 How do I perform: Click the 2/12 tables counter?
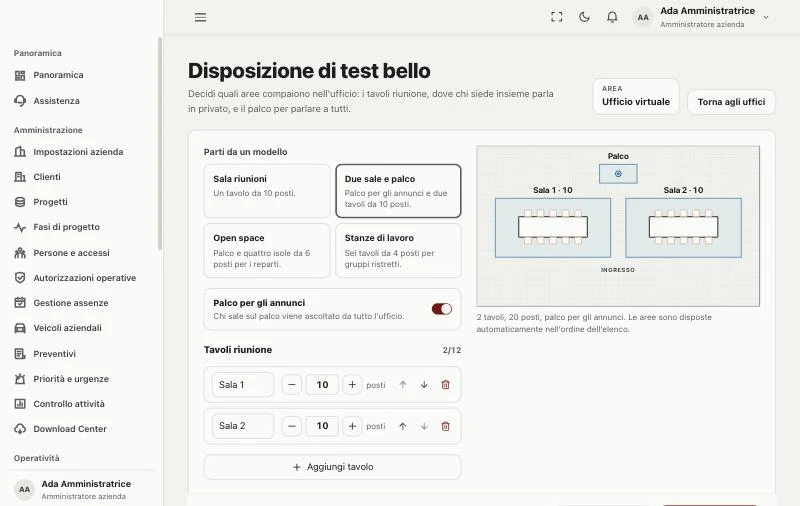coord(452,350)
